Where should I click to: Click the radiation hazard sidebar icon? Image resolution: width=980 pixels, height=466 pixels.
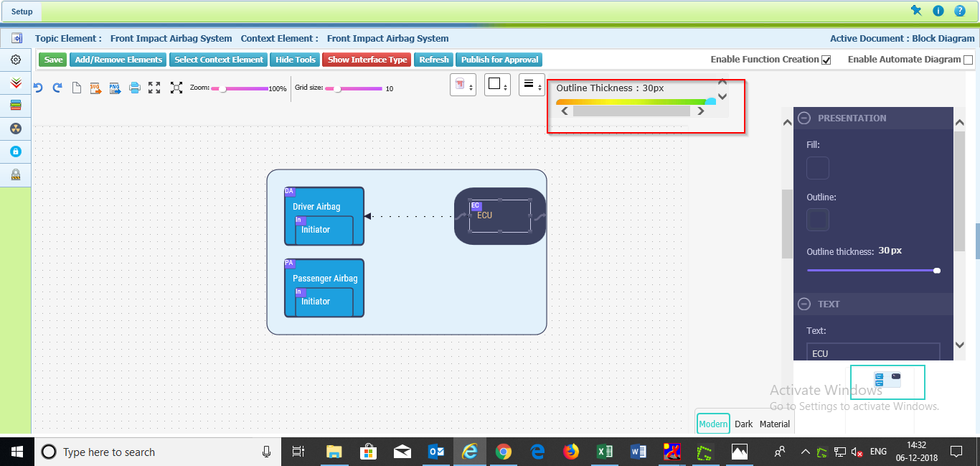tap(16, 129)
